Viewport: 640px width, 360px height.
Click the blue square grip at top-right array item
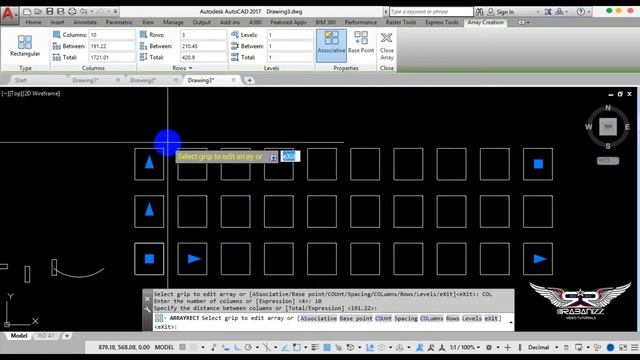click(538, 164)
